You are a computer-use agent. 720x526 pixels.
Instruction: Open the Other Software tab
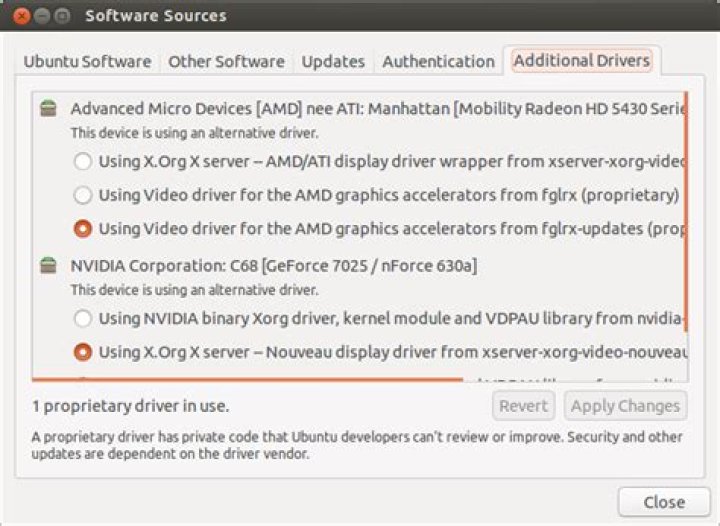[226, 62]
